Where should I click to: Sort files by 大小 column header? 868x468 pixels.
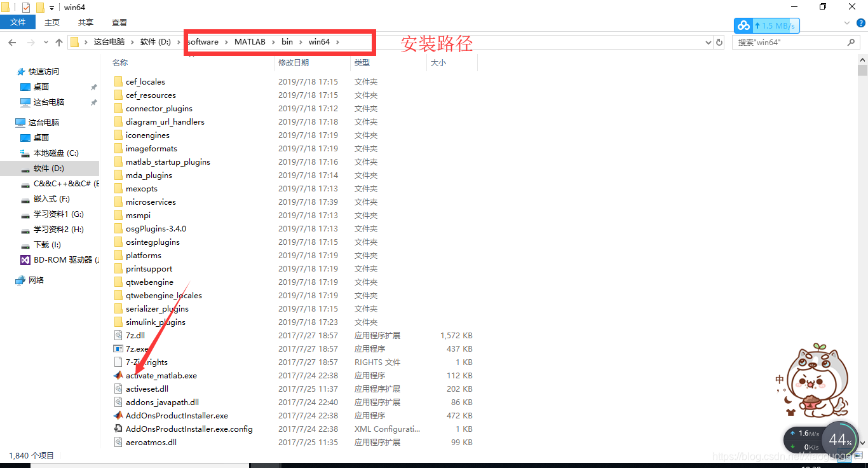(x=438, y=63)
